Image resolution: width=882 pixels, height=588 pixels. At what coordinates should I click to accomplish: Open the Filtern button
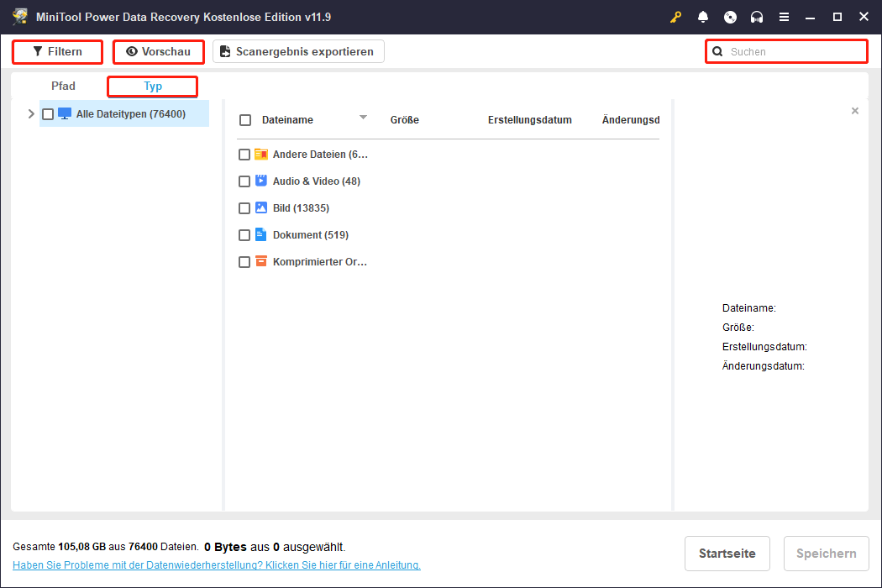click(57, 52)
